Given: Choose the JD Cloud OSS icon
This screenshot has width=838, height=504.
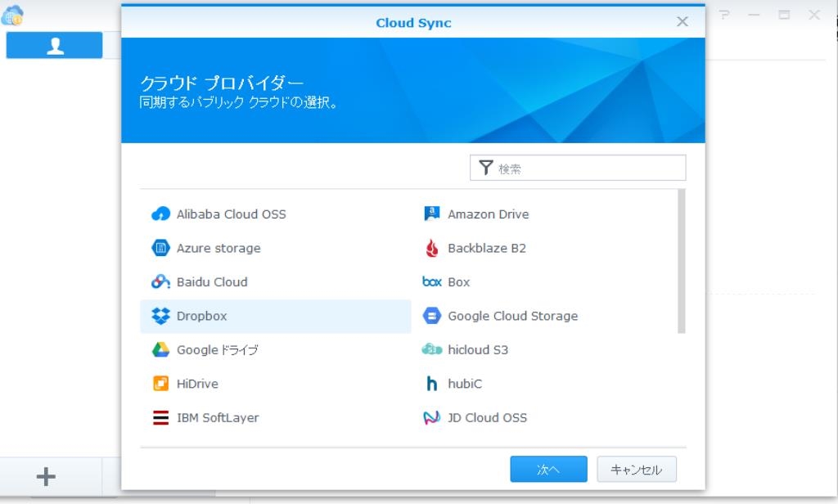Looking at the screenshot, I should (x=432, y=418).
